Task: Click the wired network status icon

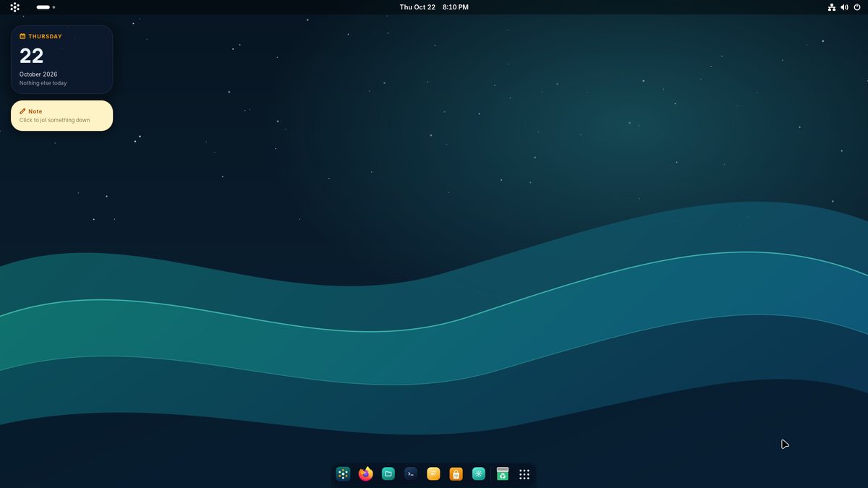Action: coord(832,7)
